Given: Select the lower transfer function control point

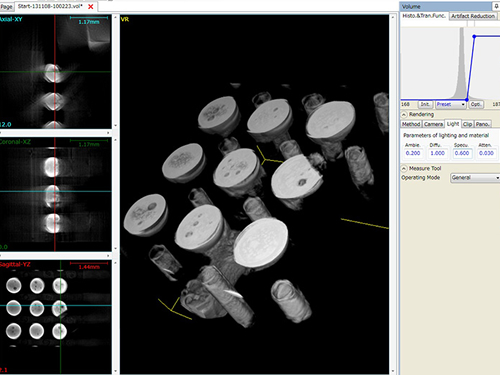Looking at the screenshot, I should tap(467, 100).
